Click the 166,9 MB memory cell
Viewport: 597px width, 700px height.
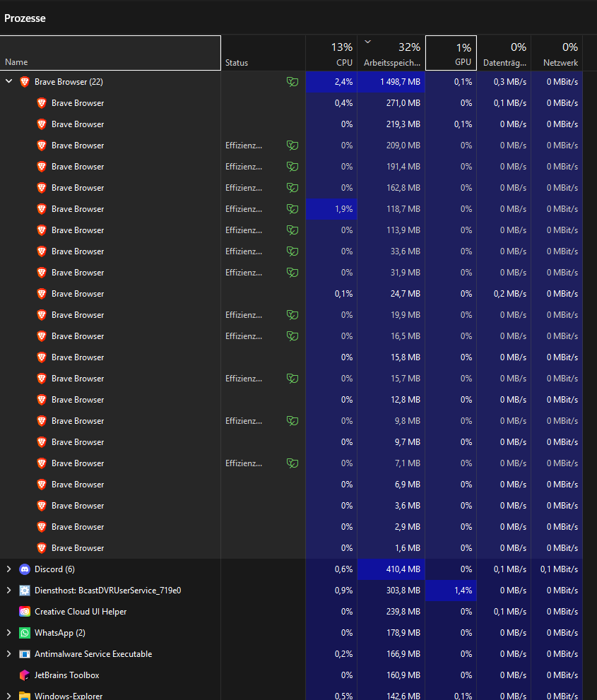point(391,654)
